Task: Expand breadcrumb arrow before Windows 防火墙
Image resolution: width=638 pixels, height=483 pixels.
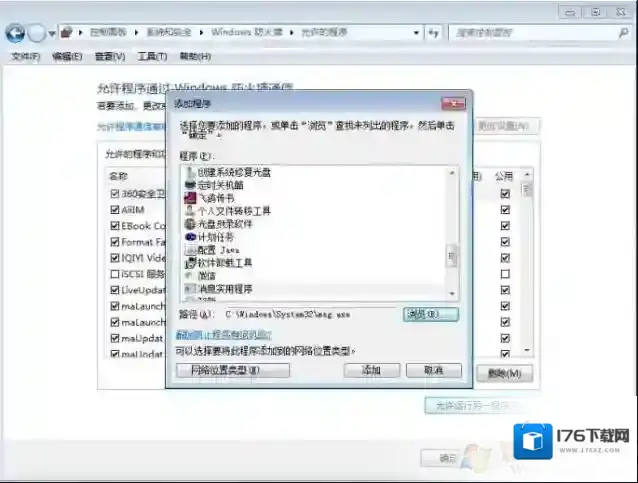Action: (201, 33)
